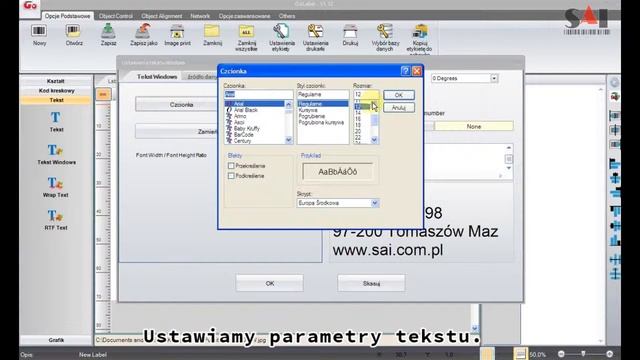Click the Nowy (new label) icon
Screen dimensions: 640x360
(x=39, y=31)
